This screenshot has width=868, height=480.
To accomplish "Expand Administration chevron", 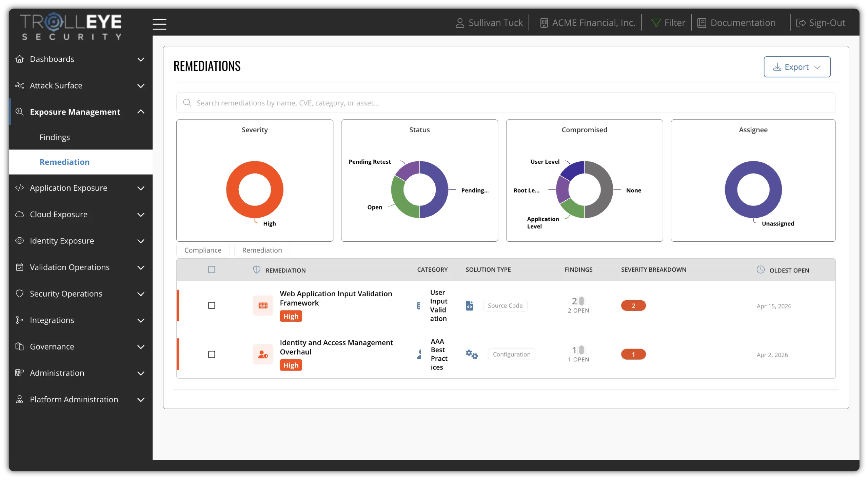I will coord(141,373).
